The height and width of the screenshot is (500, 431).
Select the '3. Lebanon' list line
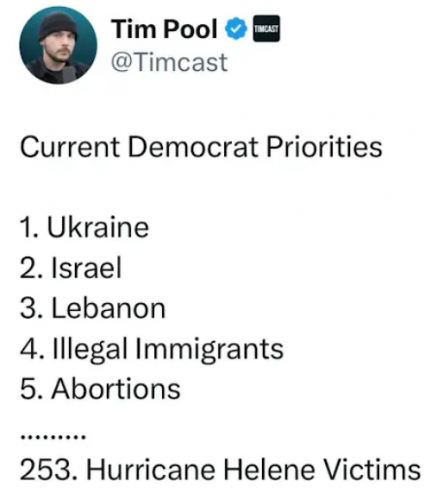click(93, 308)
